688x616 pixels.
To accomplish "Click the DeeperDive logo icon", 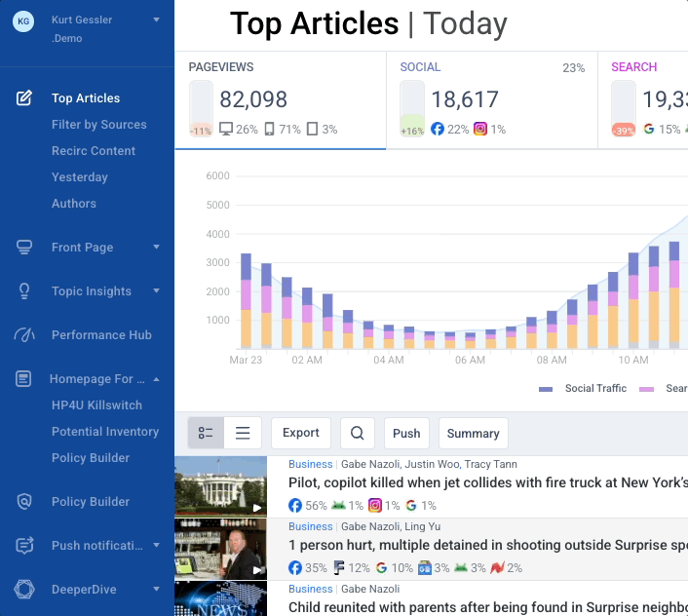I will tap(25, 590).
